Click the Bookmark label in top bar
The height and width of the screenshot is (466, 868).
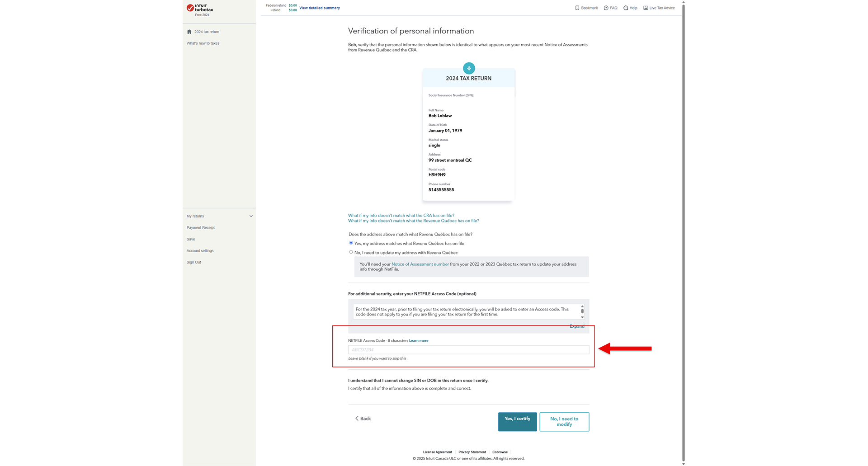[x=589, y=8]
